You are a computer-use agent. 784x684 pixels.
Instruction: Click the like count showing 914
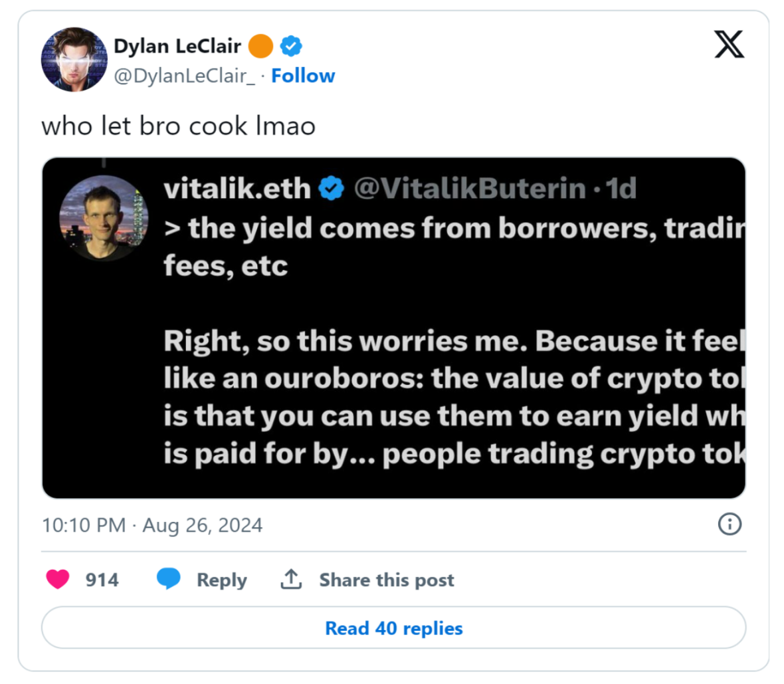pyautogui.click(x=103, y=579)
